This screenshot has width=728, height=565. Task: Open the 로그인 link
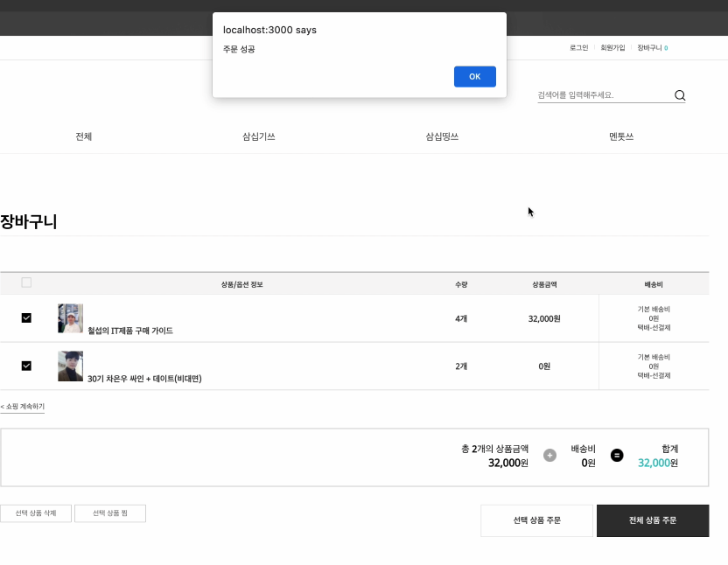(x=577, y=48)
